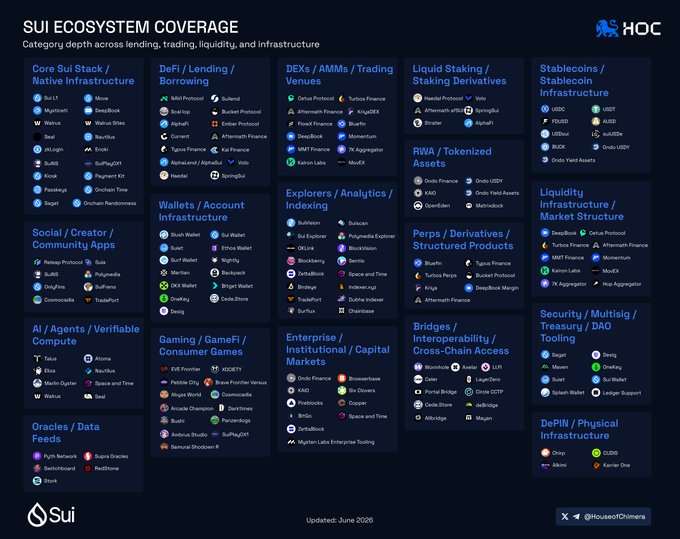Click the Move icon in Core Sui Stack
This screenshot has width=680, height=539.
[x=88, y=98]
